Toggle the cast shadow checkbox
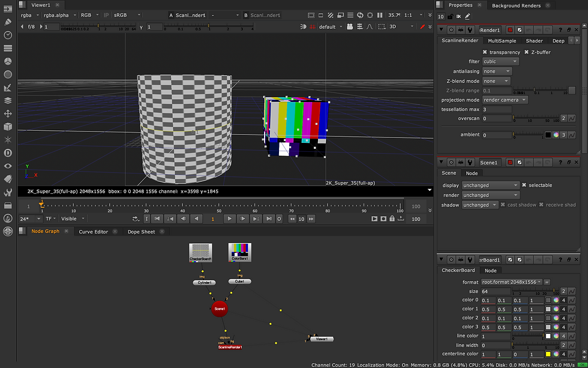This screenshot has height=368, width=588. pos(503,205)
